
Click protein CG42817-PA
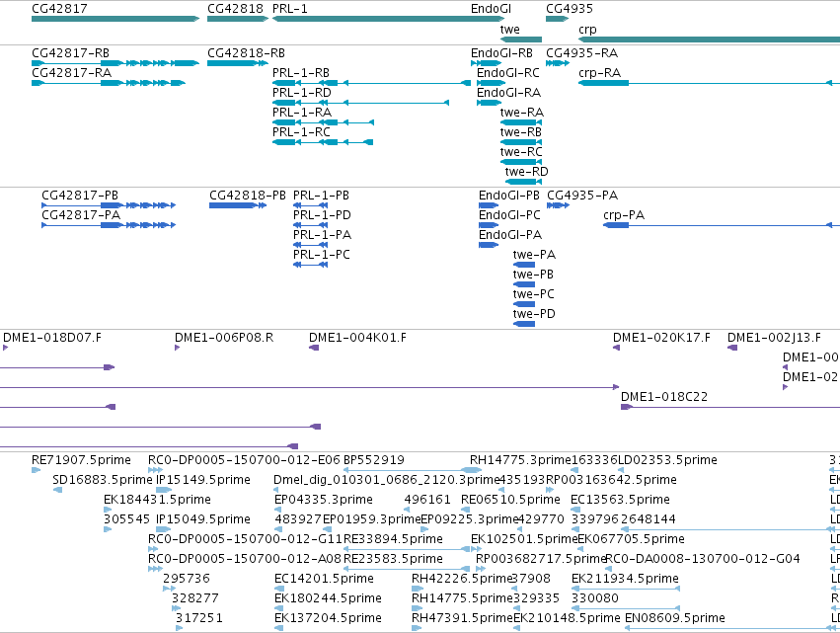pos(109,225)
